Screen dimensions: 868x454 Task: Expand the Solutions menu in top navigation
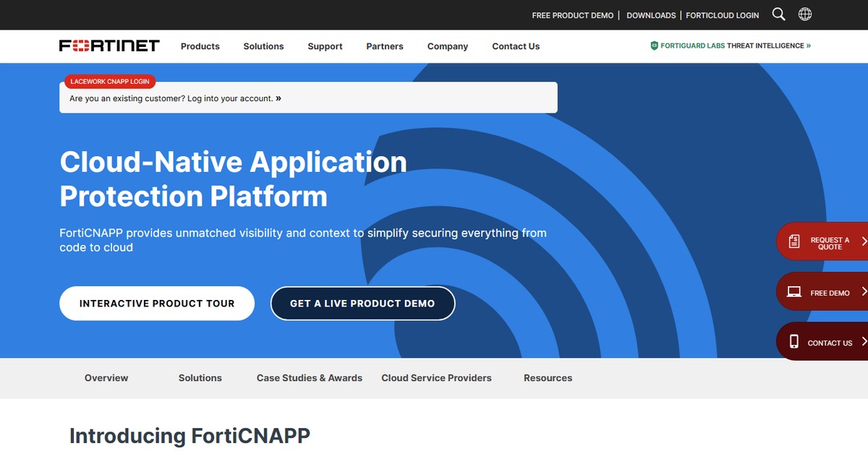tap(263, 46)
